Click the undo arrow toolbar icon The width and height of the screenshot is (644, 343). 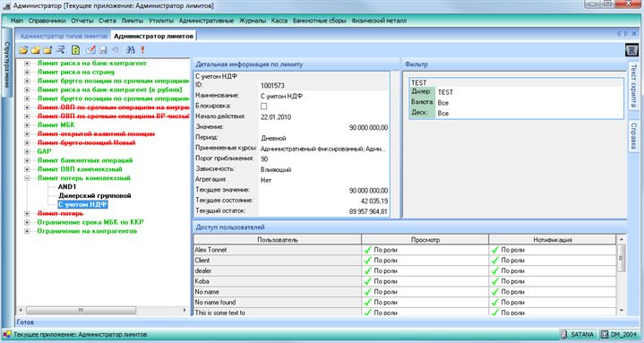point(116,50)
